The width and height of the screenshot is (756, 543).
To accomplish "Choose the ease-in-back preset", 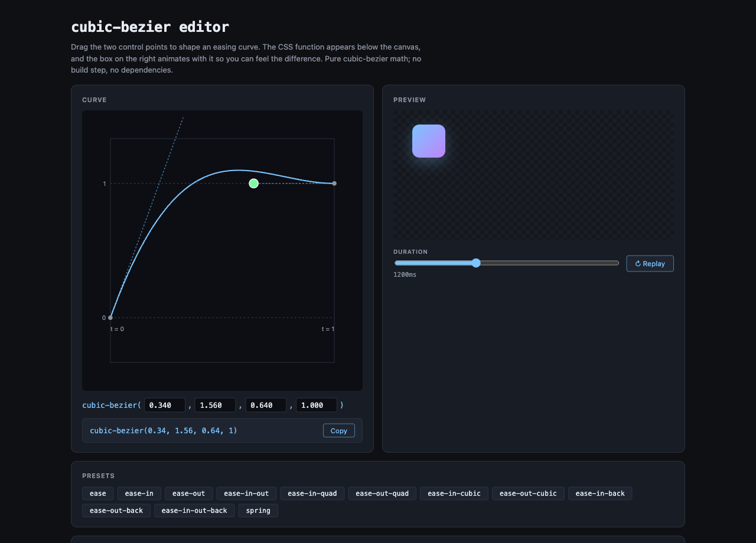I will coord(600,493).
